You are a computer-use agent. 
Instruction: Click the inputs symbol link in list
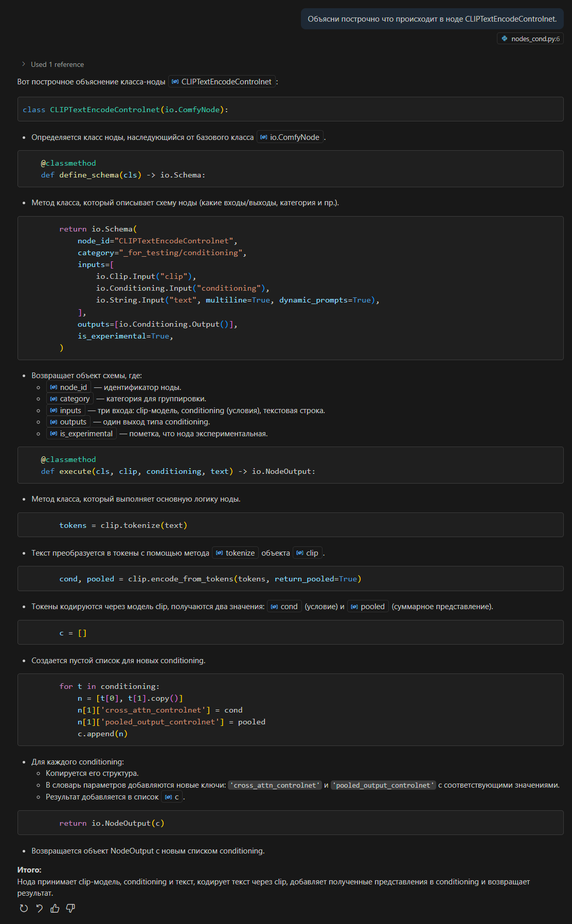66,411
